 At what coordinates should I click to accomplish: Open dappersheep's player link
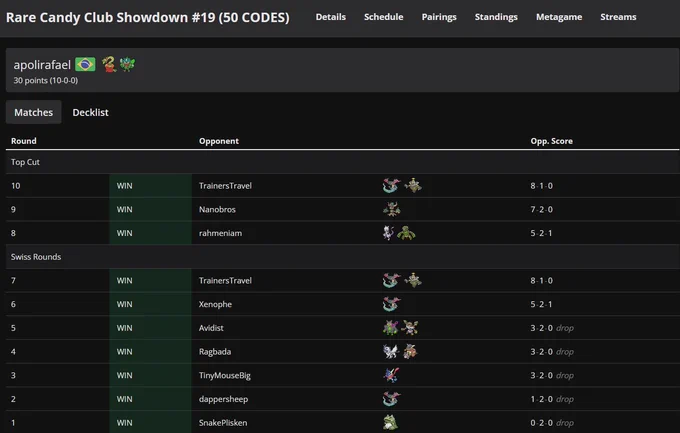click(x=223, y=399)
